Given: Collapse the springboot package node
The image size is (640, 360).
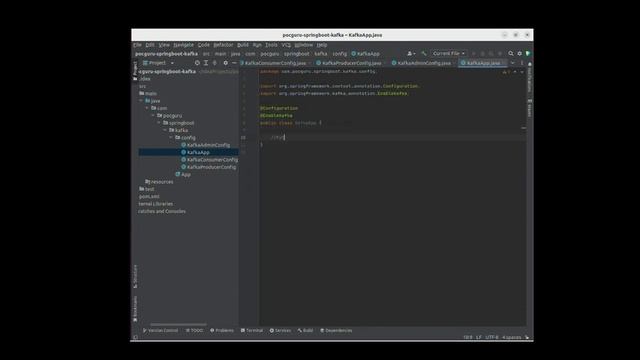Looking at the screenshot, I should [159, 123].
